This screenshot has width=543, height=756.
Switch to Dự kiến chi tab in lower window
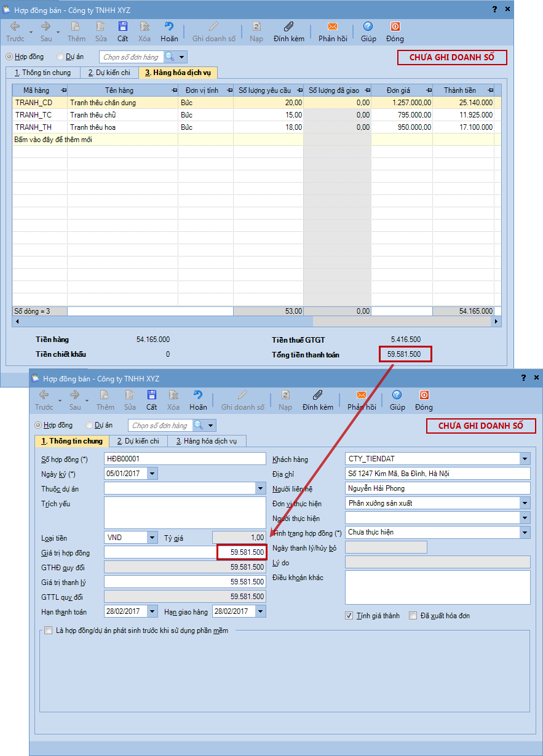(x=138, y=441)
